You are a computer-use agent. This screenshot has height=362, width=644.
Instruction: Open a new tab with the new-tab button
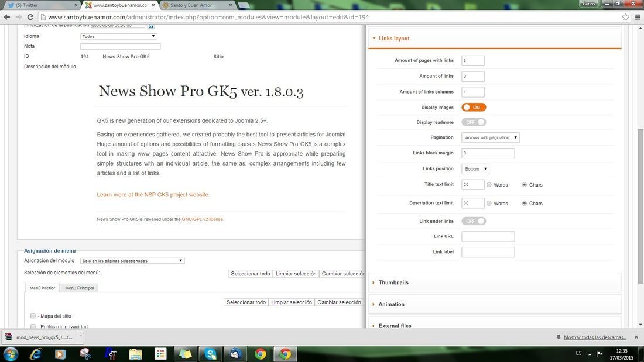click(244, 5)
